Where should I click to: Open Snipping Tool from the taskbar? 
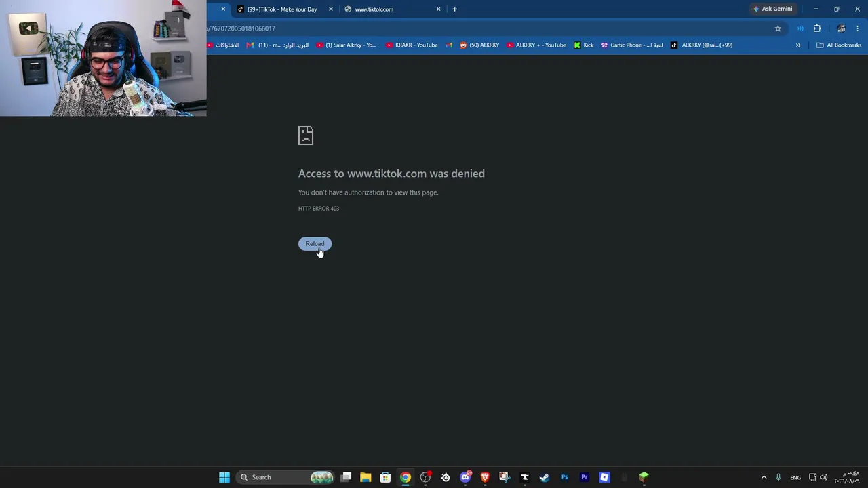(x=504, y=477)
